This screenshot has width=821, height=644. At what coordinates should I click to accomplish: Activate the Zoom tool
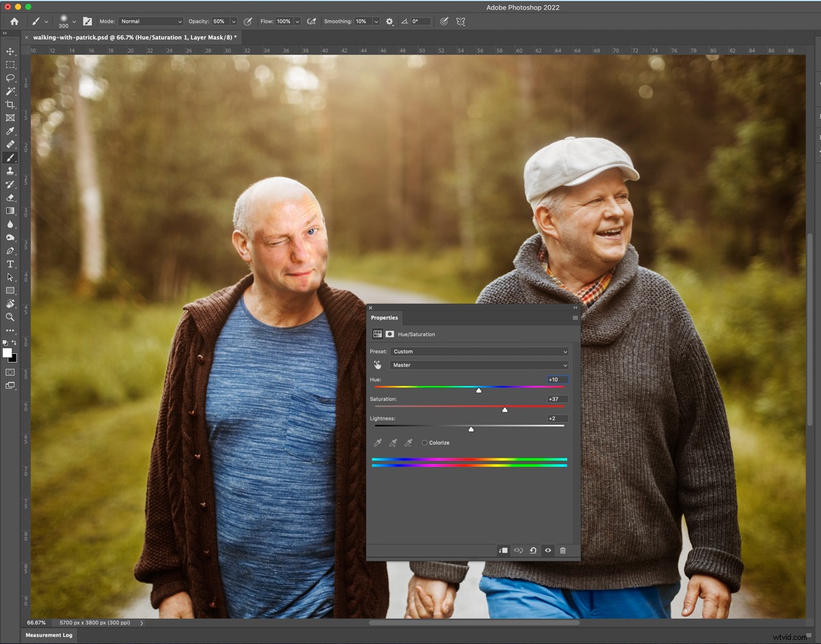[x=10, y=317]
